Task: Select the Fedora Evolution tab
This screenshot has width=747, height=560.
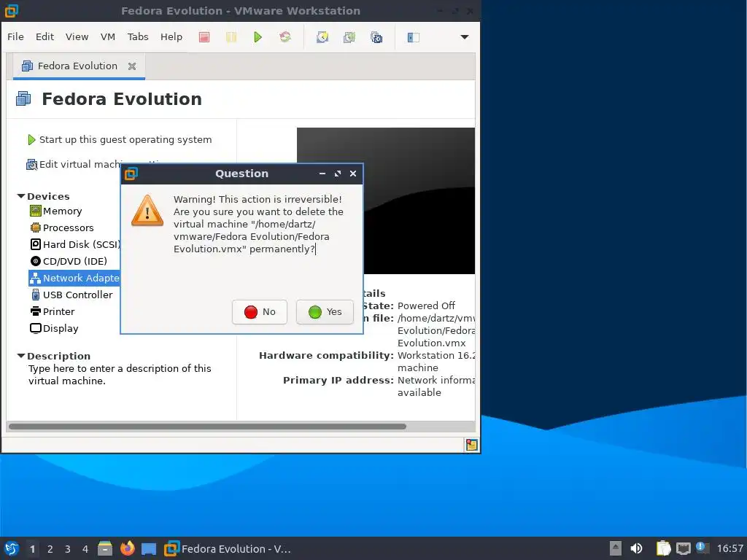Action: click(x=77, y=66)
